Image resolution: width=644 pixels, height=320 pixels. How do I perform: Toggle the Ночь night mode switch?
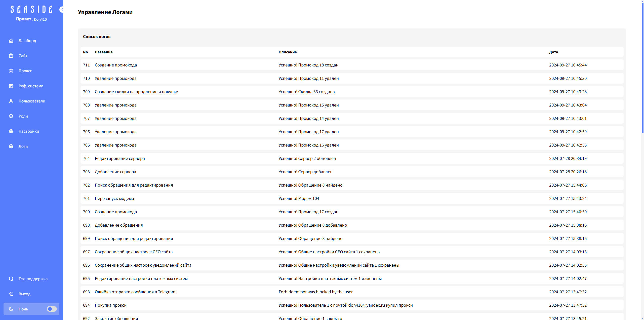pos(52,309)
